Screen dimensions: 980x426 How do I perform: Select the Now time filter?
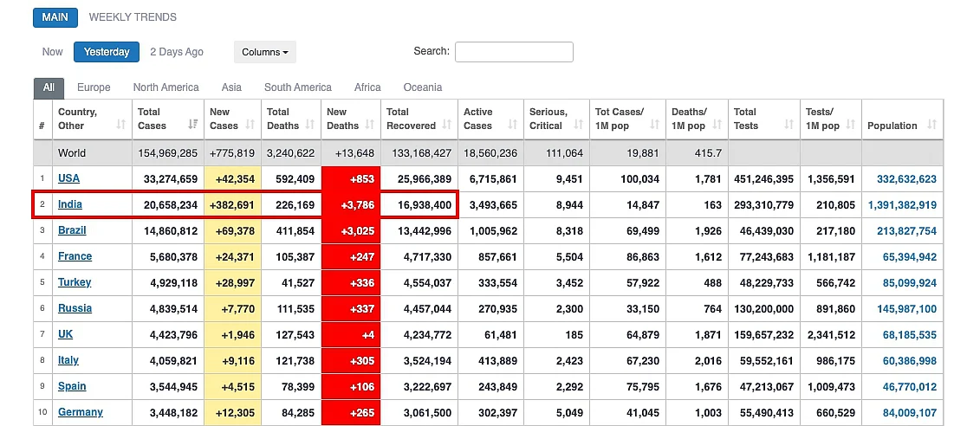click(53, 52)
